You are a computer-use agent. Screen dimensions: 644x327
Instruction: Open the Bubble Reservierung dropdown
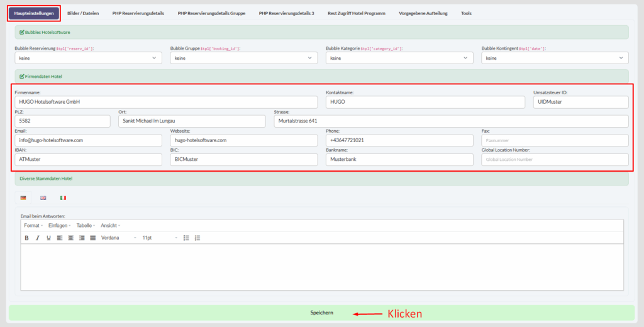point(88,58)
